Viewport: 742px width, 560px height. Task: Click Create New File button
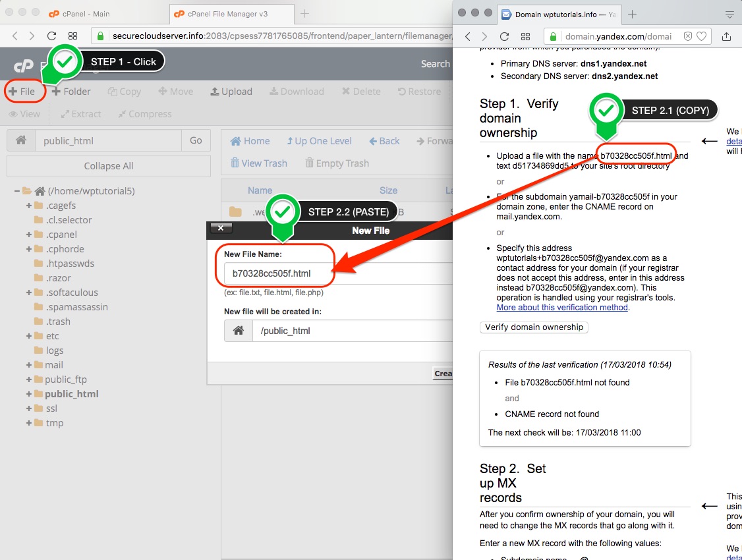click(443, 373)
